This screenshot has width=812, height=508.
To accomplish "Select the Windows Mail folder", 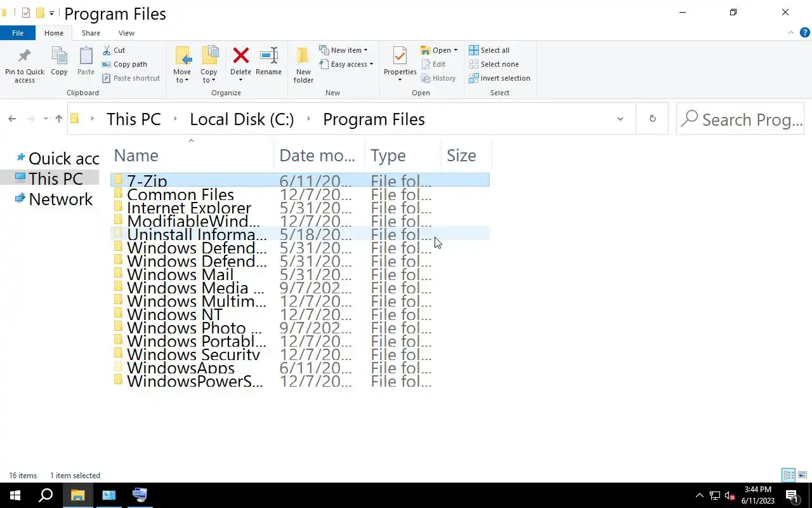I will (300, 274).
